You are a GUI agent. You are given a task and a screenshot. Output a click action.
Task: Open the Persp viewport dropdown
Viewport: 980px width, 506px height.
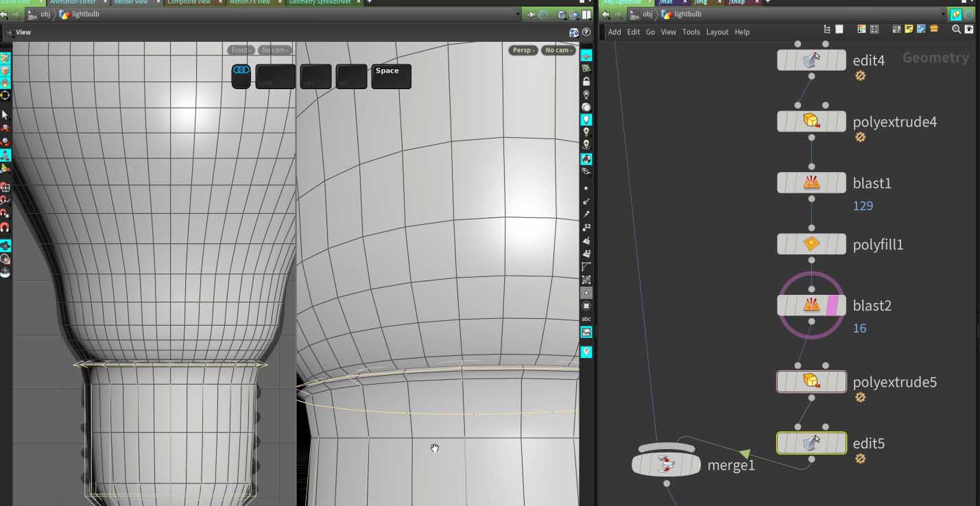[523, 50]
